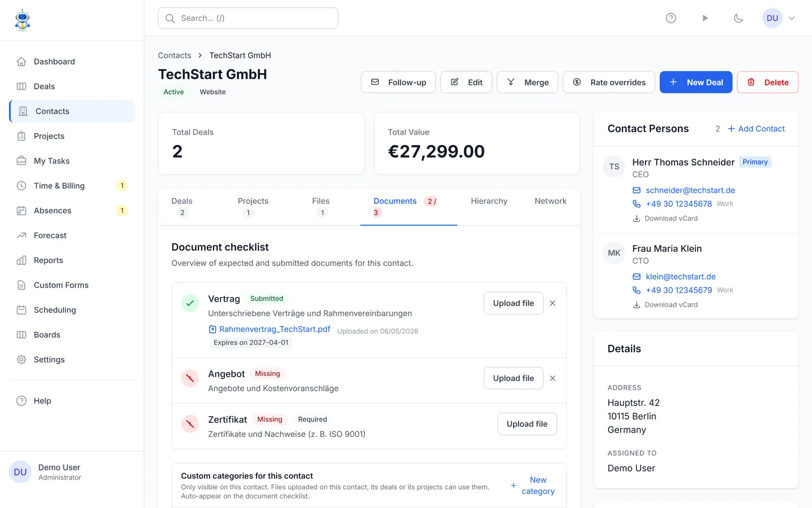Go to Deals in sidebar
Screen dimensions: 812x508
72,86
